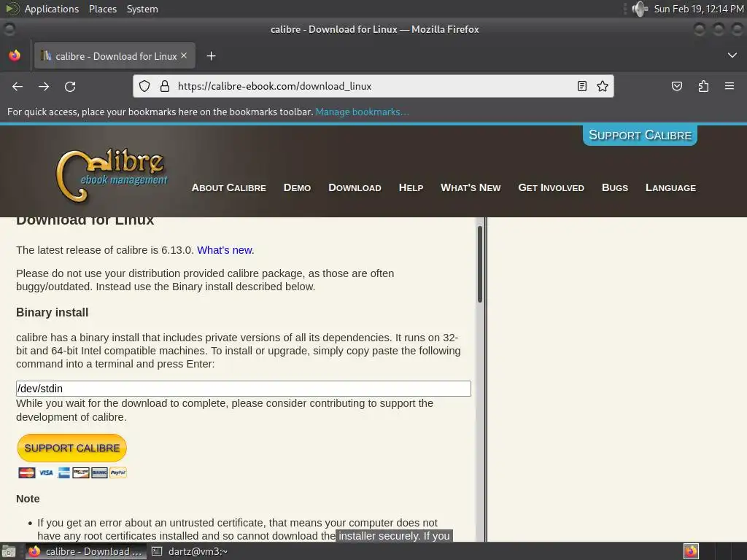
Task: View site security via padlock icon
Action: coord(165,86)
